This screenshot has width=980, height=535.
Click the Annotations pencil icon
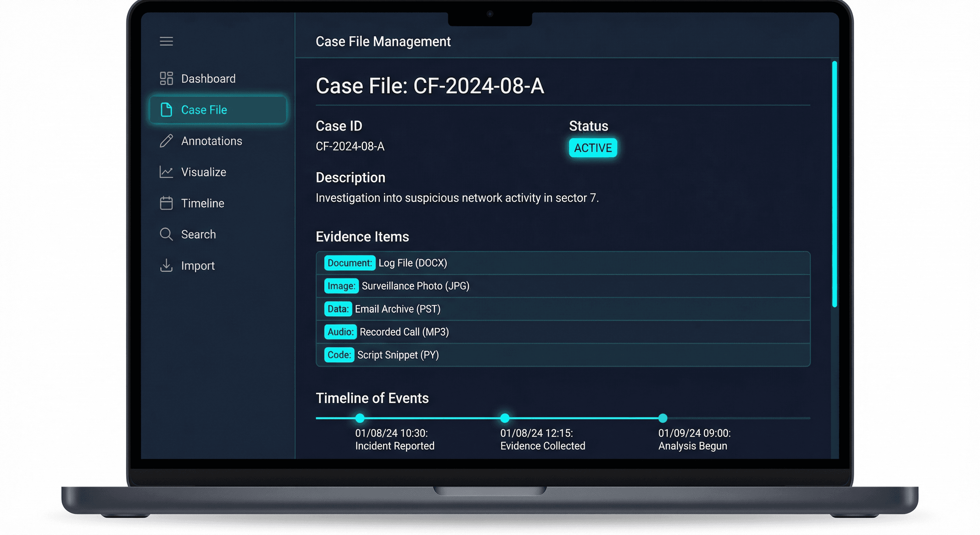pyautogui.click(x=166, y=141)
